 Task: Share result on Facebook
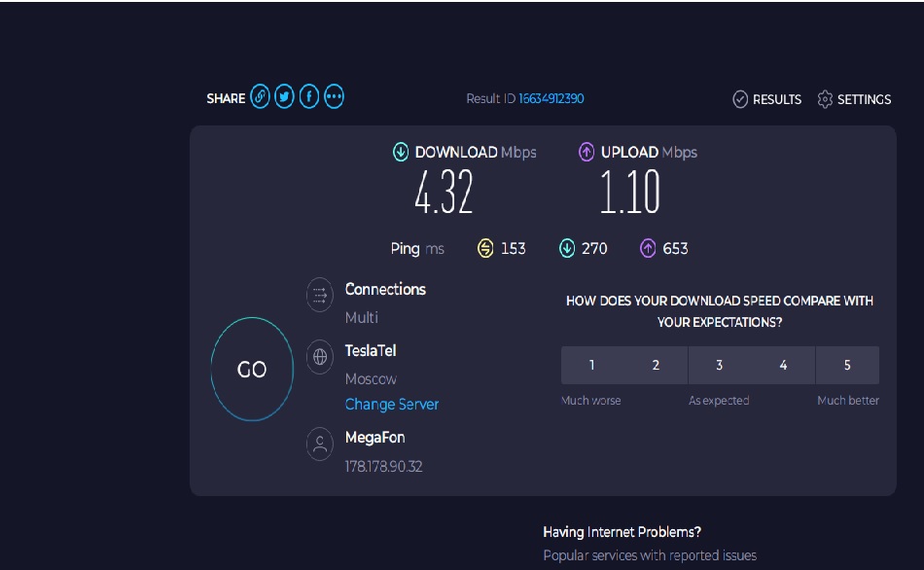point(309,96)
